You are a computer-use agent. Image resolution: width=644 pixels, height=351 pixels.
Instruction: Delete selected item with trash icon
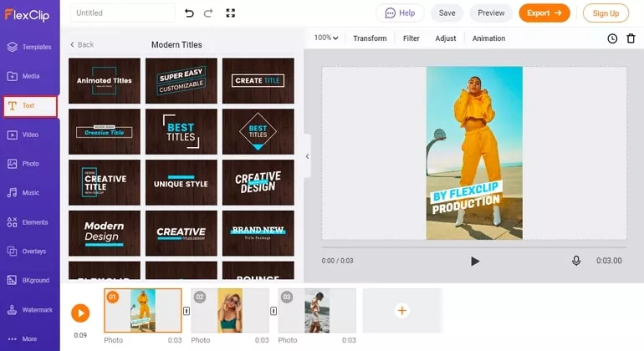tap(631, 38)
